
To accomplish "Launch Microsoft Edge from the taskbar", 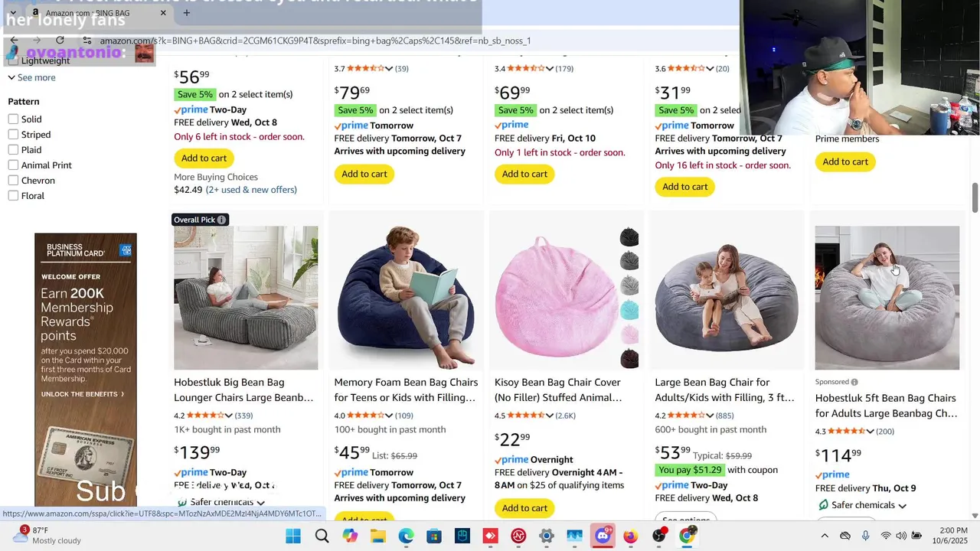I will point(406,536).
